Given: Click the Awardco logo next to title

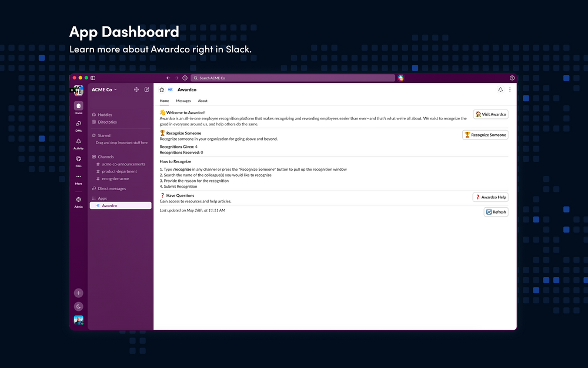Looking at the screenshot, I should point(171,89).
